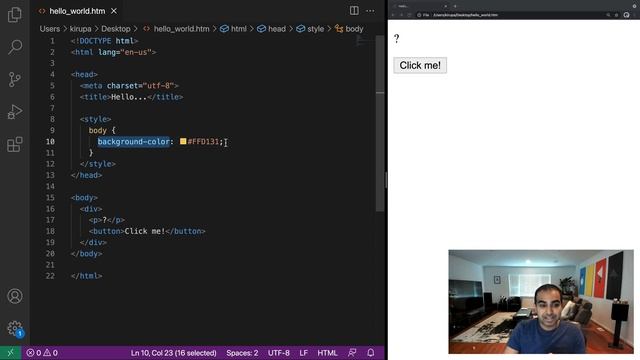Click the browser back arrow
The width and height of the screenshot is (640, 360).
coord(393,15)
